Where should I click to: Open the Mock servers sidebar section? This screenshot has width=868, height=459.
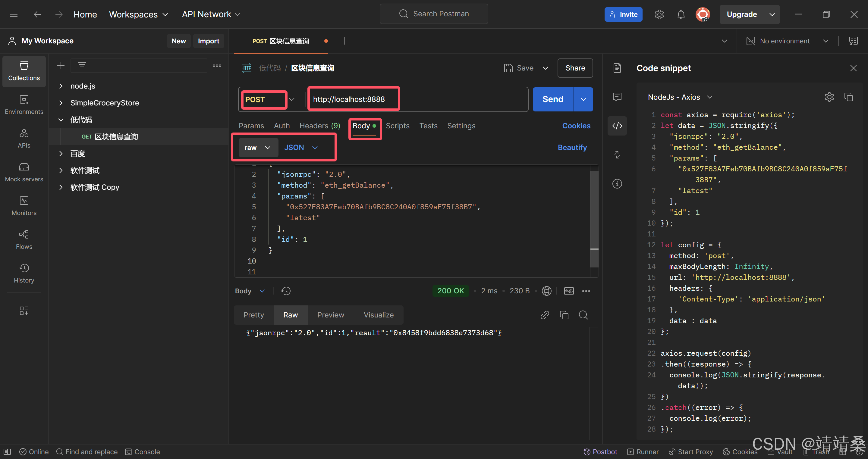(x=24, y=172)
